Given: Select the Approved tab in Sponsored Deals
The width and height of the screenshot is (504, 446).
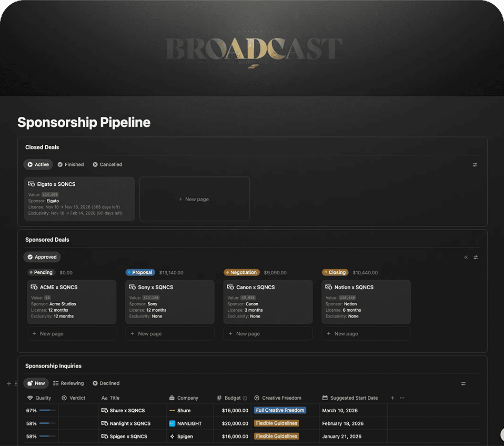Looking at the screenshot, I should pyautogui.click(x=42, y=257).
